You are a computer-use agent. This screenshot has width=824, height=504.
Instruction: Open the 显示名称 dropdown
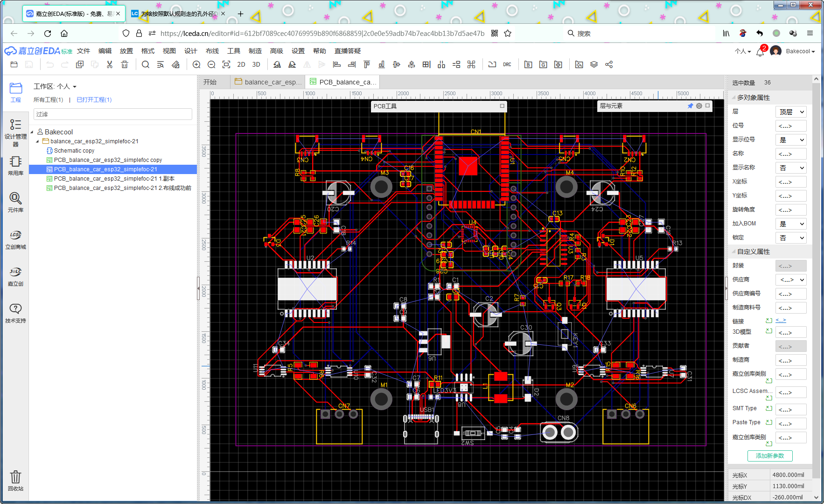pyautogui.click(x=791, y=168)
